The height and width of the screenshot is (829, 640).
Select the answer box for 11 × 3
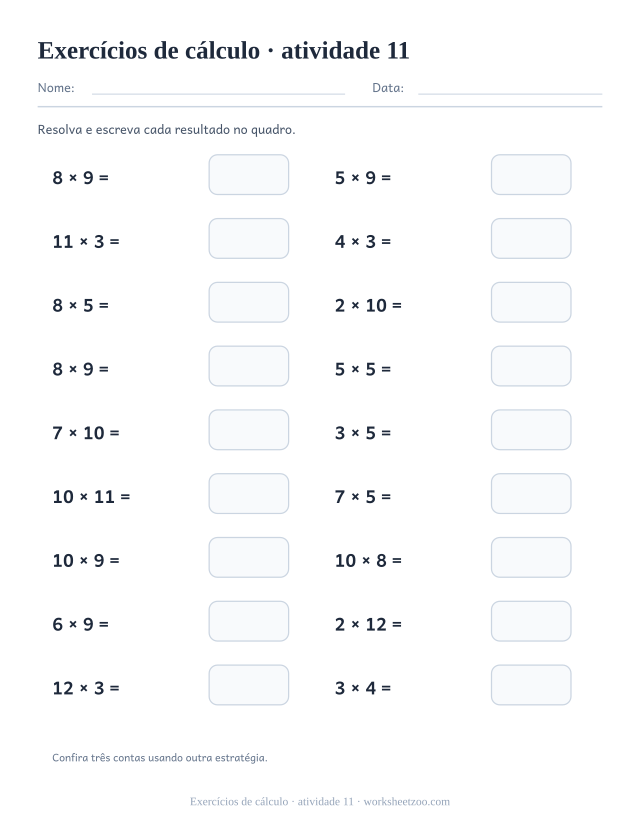coord(249,238)
